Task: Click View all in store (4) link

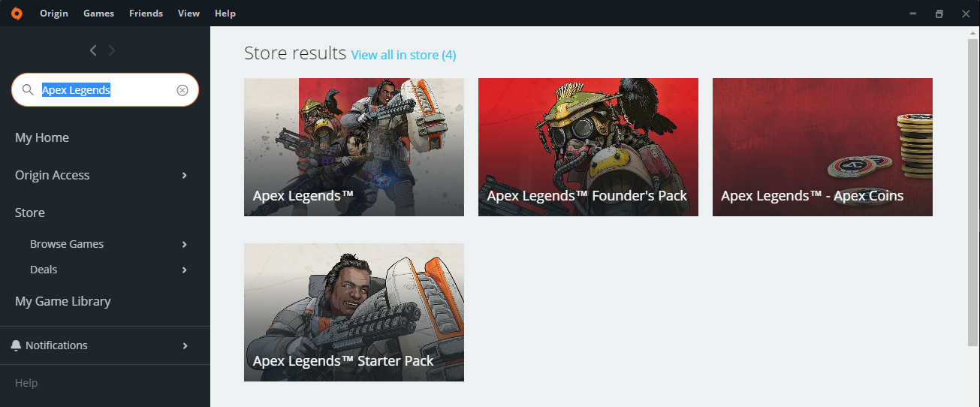Action: pyautogui.click(x=403, y=55)
